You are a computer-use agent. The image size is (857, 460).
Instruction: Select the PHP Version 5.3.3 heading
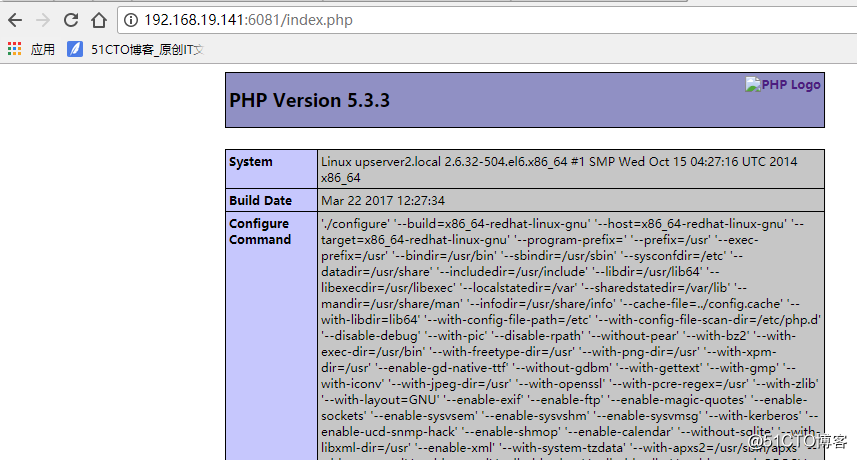coord(309,101)
